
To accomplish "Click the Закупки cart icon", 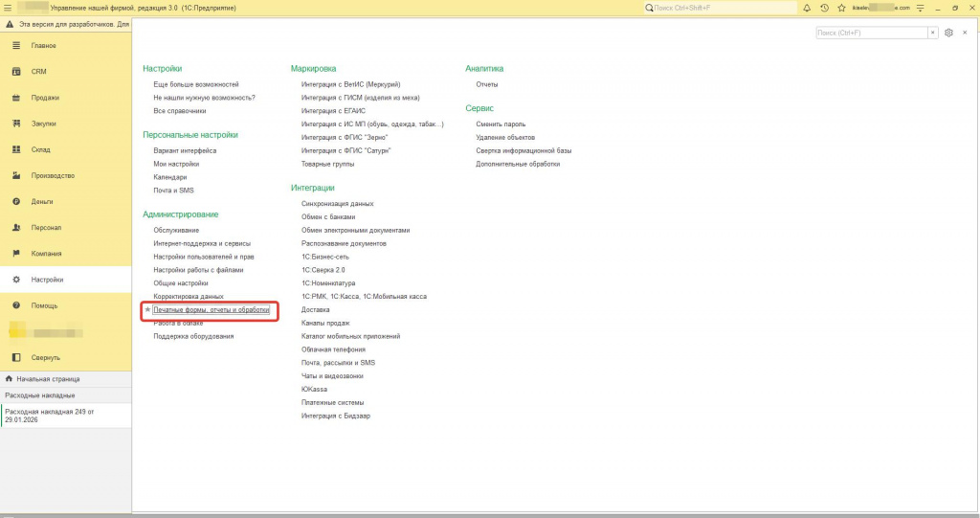I will (x=16, y=124).
